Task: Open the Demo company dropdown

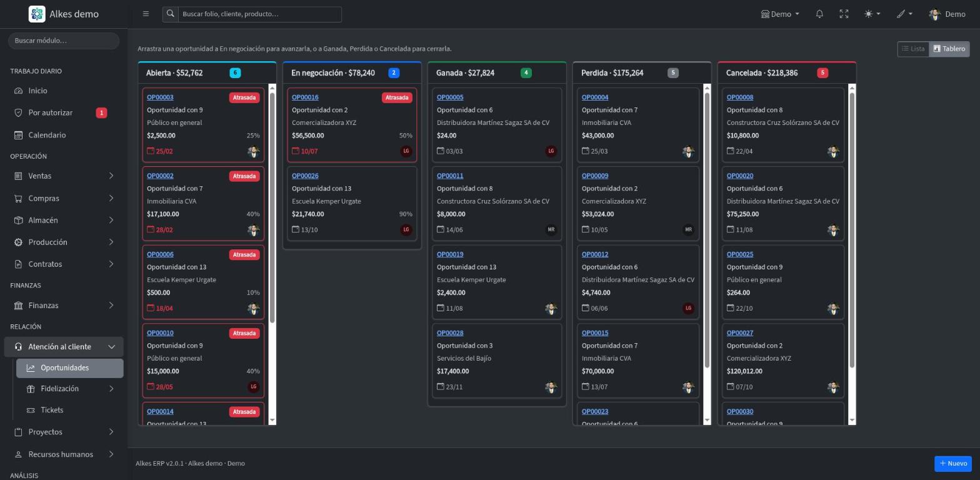Action: 780,14
